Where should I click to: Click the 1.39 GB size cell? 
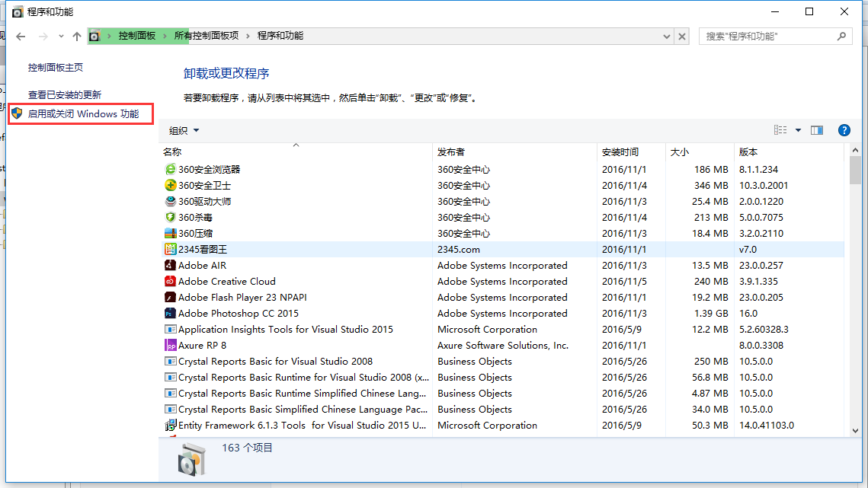[x=711, y=314]
